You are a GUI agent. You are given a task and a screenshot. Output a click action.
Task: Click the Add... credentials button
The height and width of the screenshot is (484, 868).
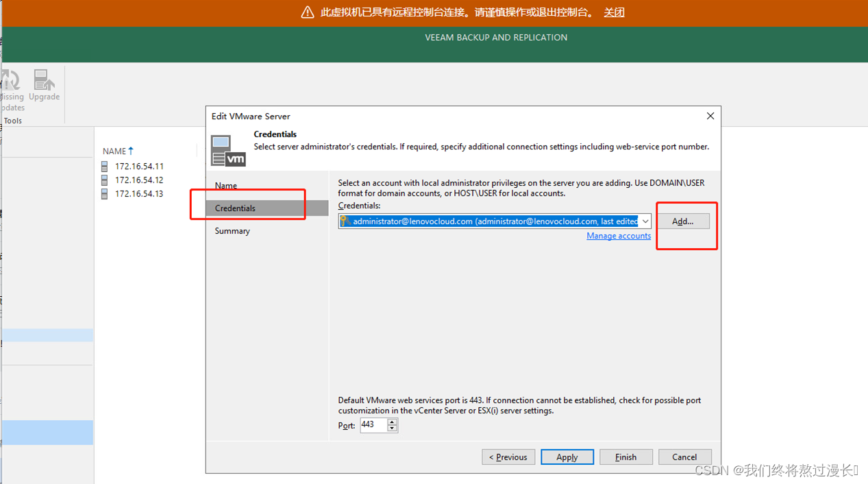[x=682, y=221]
